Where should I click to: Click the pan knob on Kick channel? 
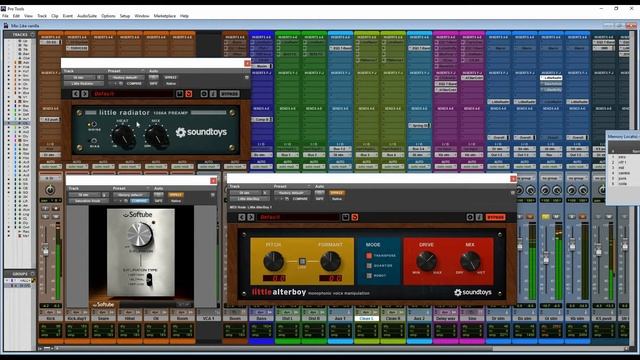pyautogui.click(x=50, y=190)
